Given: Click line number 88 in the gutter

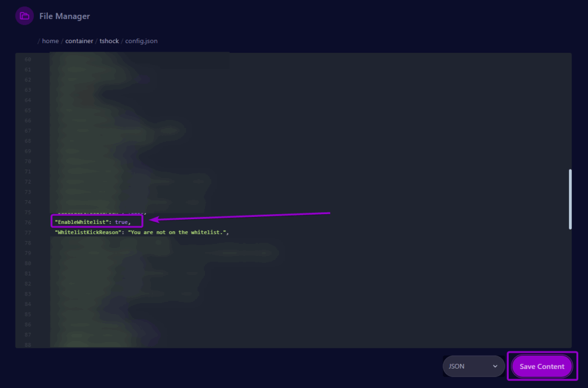Looking at the screenshot, I should [28, 344].
